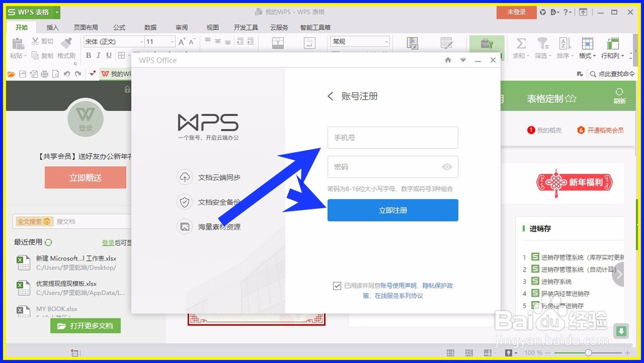
Task: Click the Format (格式) grid icon
Action: [x=587, y=43]
